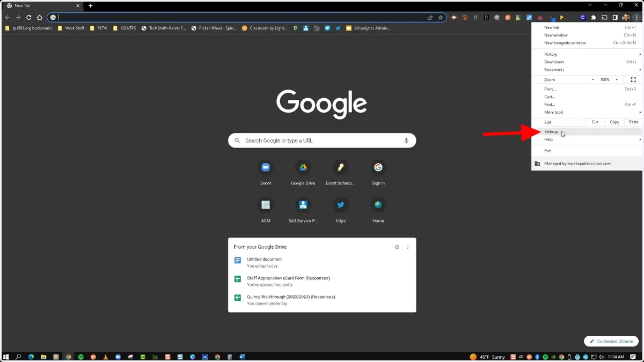Open Quincy Walkthrough (2022/2023) (Responses)
The width and height of the screenshot is (644, 362).
[322, 300]
